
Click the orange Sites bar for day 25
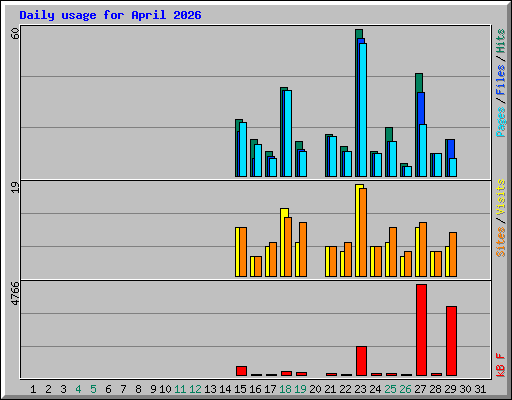(393, 252)
